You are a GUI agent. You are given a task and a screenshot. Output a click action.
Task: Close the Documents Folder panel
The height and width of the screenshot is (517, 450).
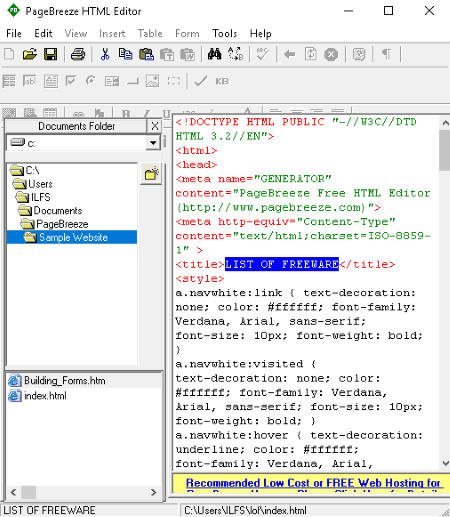155,126
